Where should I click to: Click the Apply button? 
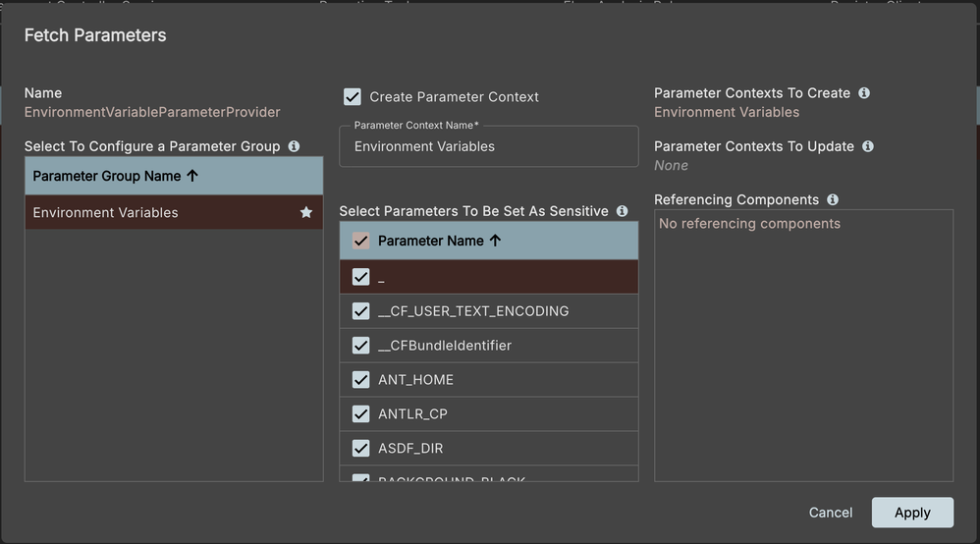(x=911, y=513)
